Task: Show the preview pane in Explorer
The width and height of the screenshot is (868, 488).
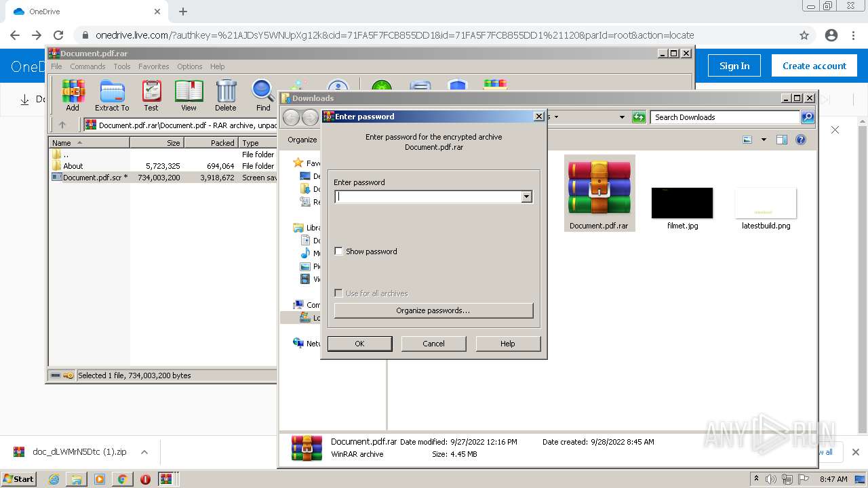Action: (782, 140)
